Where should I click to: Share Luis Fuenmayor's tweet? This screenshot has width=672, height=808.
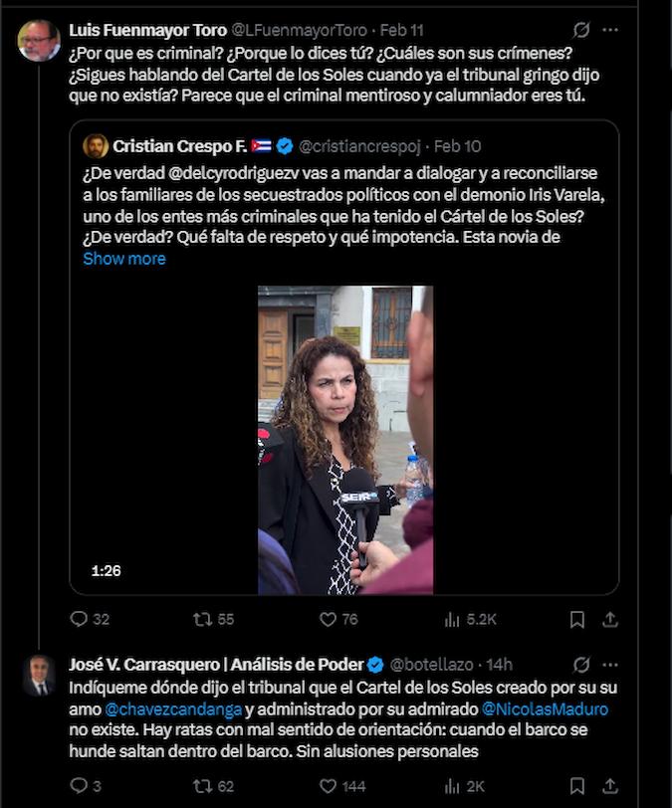click(x=610, y=619)
